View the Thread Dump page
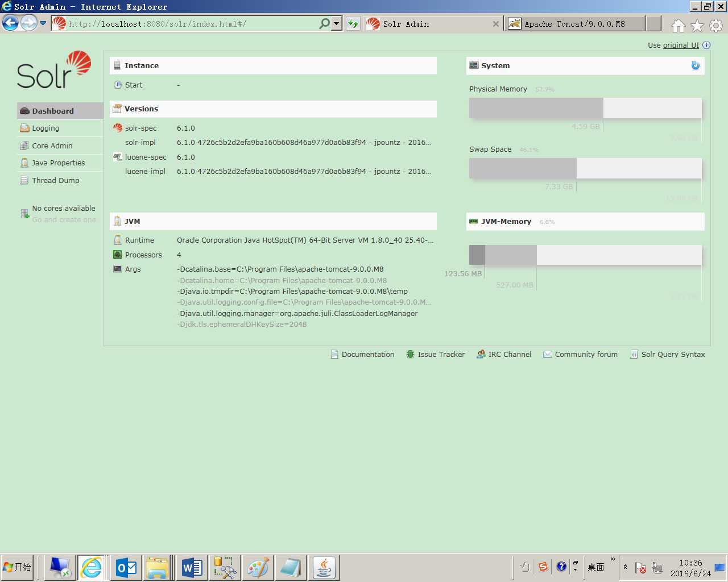Image resolution: width=728 pixels, height=582 pixels. (60, 180)
